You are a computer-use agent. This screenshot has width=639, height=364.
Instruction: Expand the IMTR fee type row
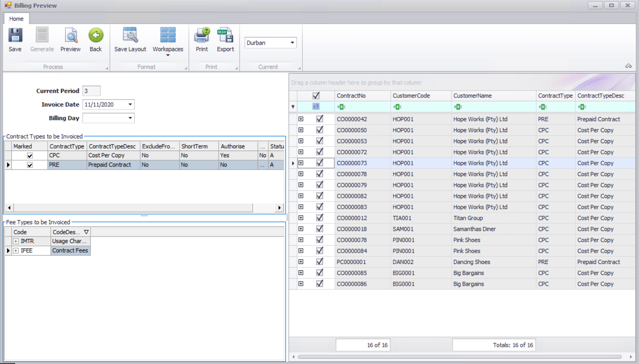(x=16, y=241)
